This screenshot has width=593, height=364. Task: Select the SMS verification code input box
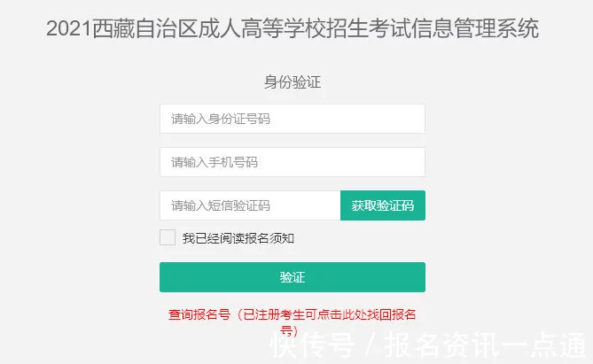click(249, 205)
